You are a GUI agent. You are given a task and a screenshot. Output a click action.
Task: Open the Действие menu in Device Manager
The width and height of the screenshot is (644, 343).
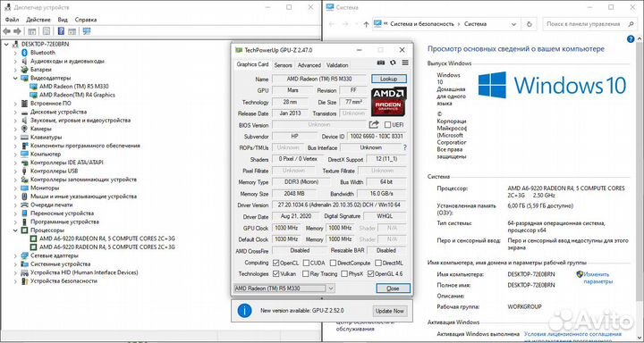pyautogui.click(x=38, y=20)
